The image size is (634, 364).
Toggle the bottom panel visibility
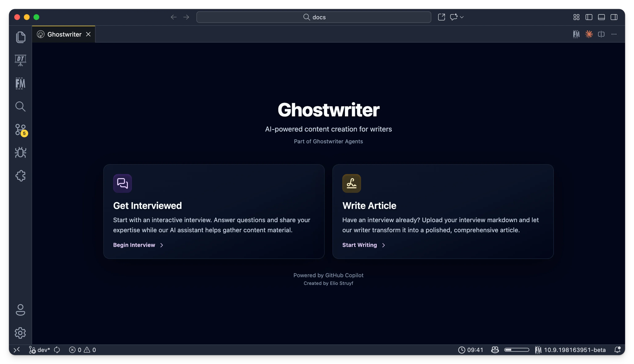click(x=601, y=17)
